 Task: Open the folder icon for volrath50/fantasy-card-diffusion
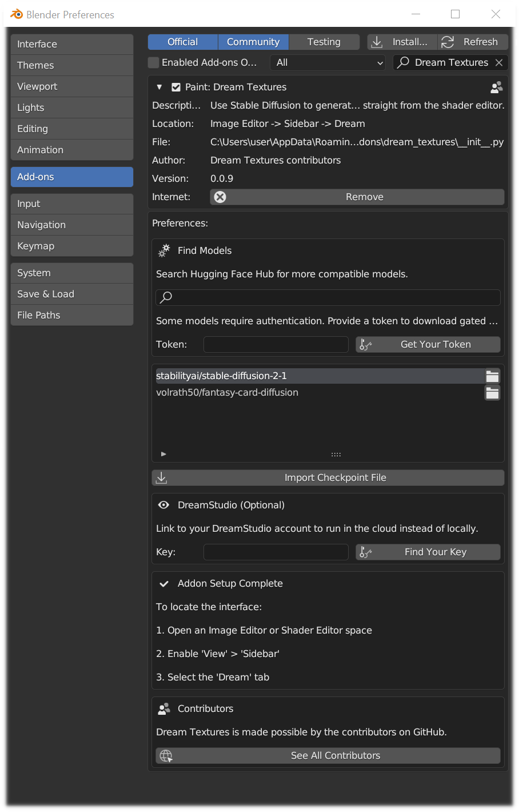pyautogui.click(x=492, y=393)
